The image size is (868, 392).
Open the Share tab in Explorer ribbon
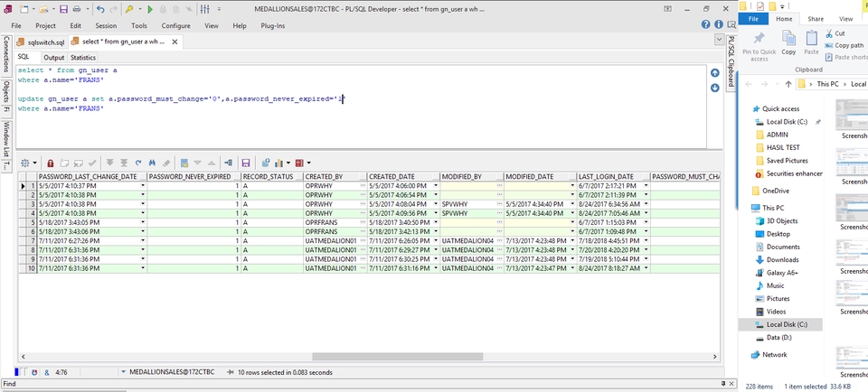tap(816, 19)
